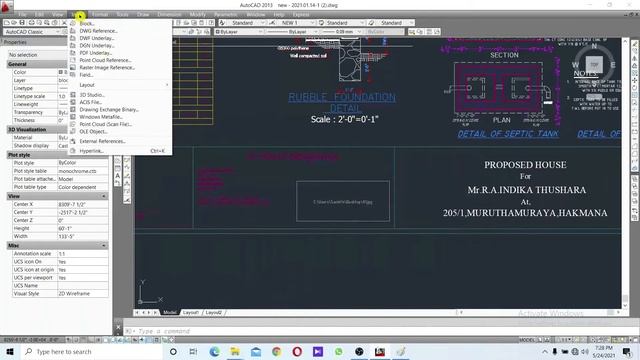Click the volume icon in system tray
This screenshot has height=360, width=640.
coord(585,351)
